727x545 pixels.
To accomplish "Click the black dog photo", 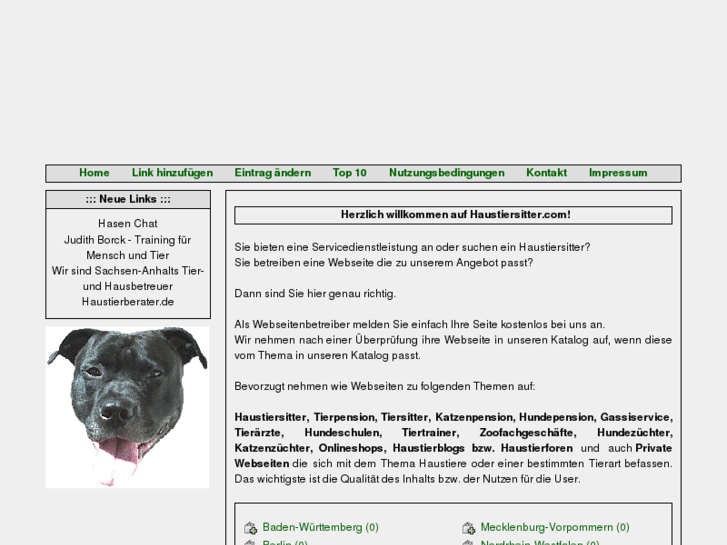I will click(x=128, y=407).
